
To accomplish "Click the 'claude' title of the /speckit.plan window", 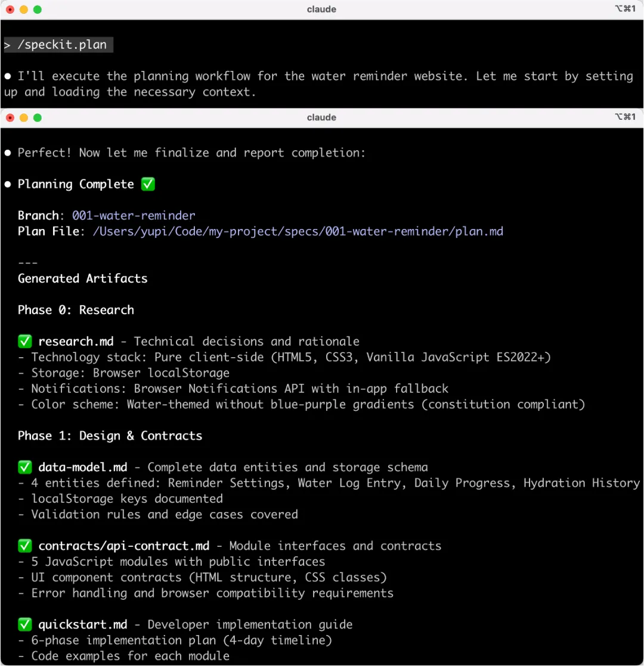I will 321,10.
